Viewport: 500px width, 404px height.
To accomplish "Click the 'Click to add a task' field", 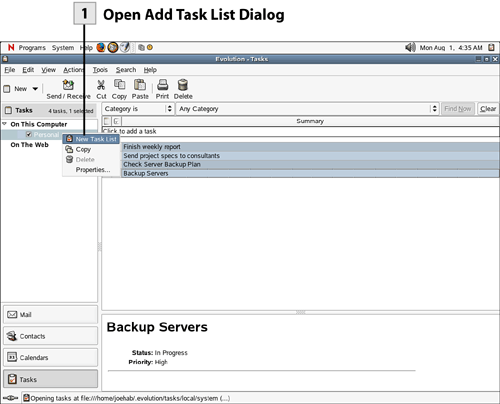I will tap(300, 131).
